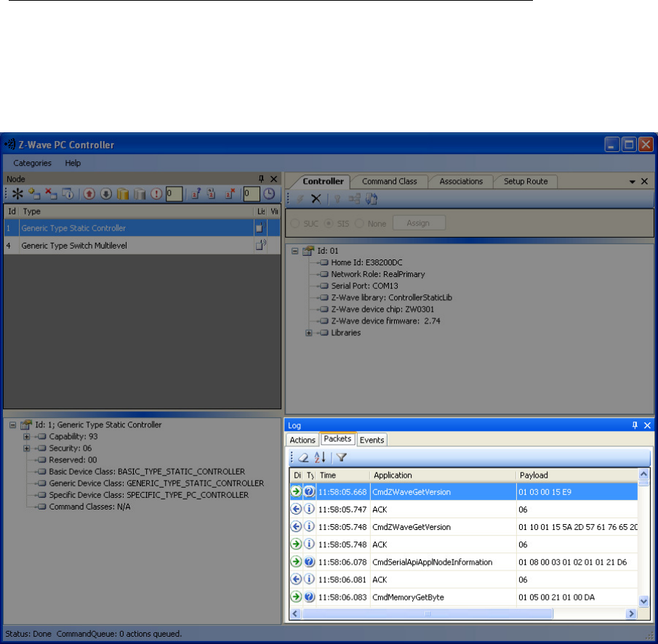Click the network tree icon in Controller toolbar
The image size is (658, 644).
pyautogui.click(x=355, y=199)
